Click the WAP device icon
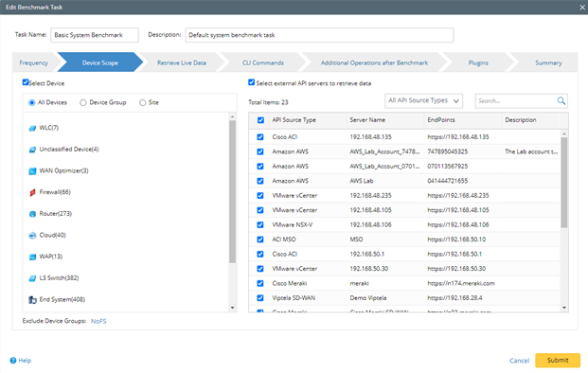Viewport: 588px width, 373px height. (x=32, y=257)
